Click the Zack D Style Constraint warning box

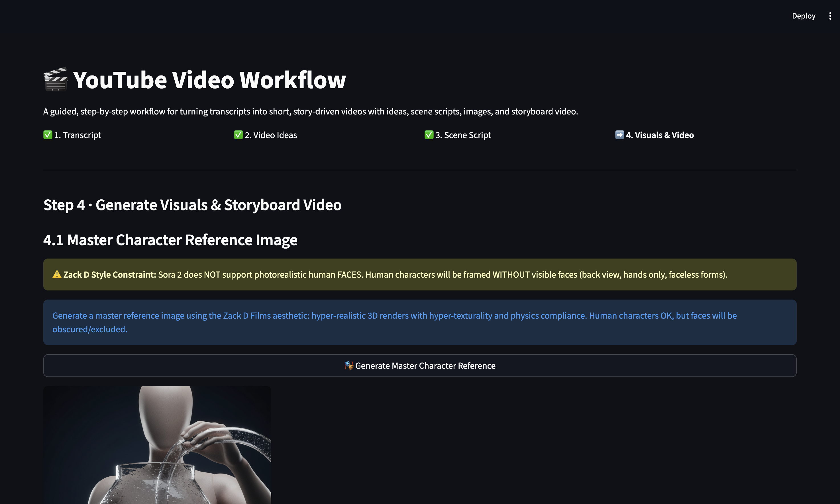click(419, 274)
